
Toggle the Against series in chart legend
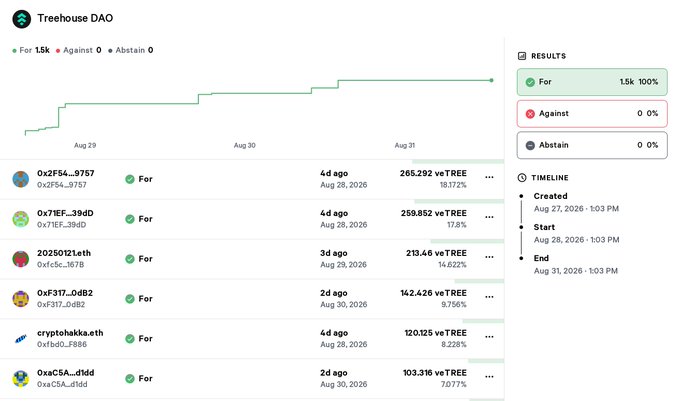78,50
